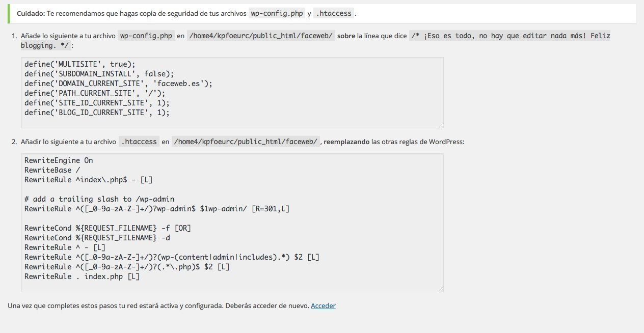
Task: Click the RewriteCond -f [OR] line
Action: click(108, 228)
